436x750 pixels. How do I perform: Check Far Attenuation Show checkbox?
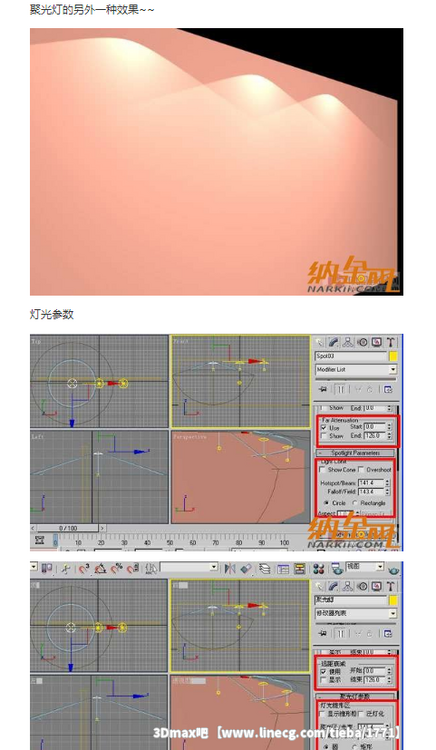tap(324, 436)
